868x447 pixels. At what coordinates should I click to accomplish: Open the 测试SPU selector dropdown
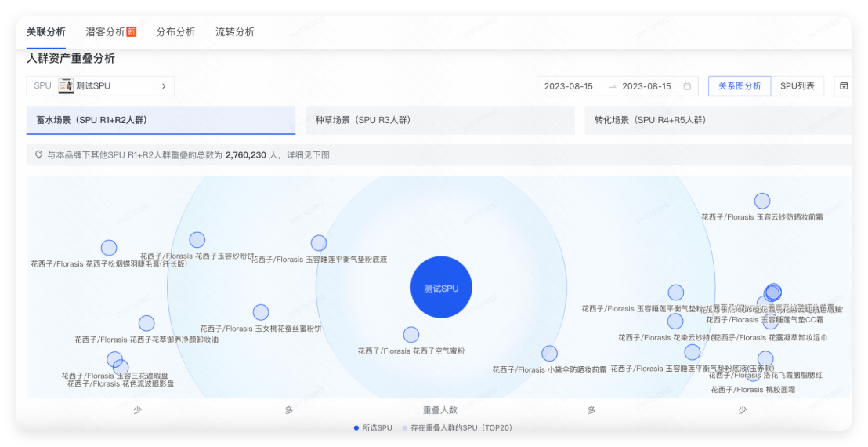click(x=100, y=85)
